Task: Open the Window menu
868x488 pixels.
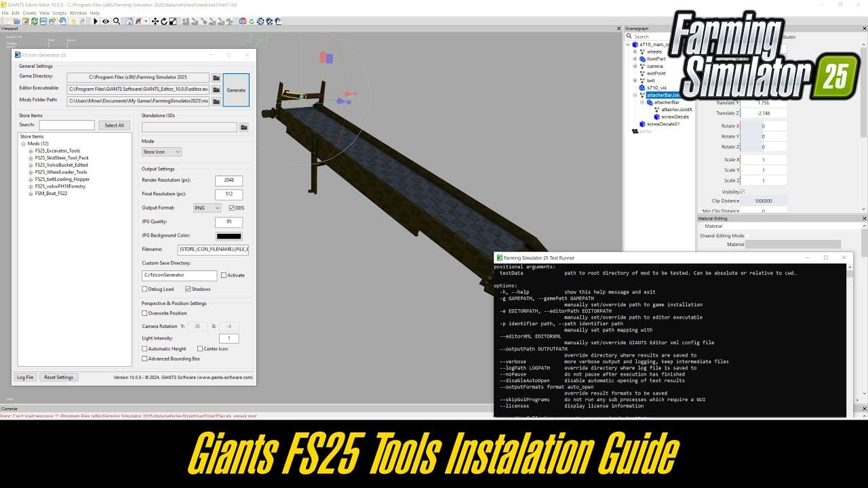Action: click(x=78, y=13)
